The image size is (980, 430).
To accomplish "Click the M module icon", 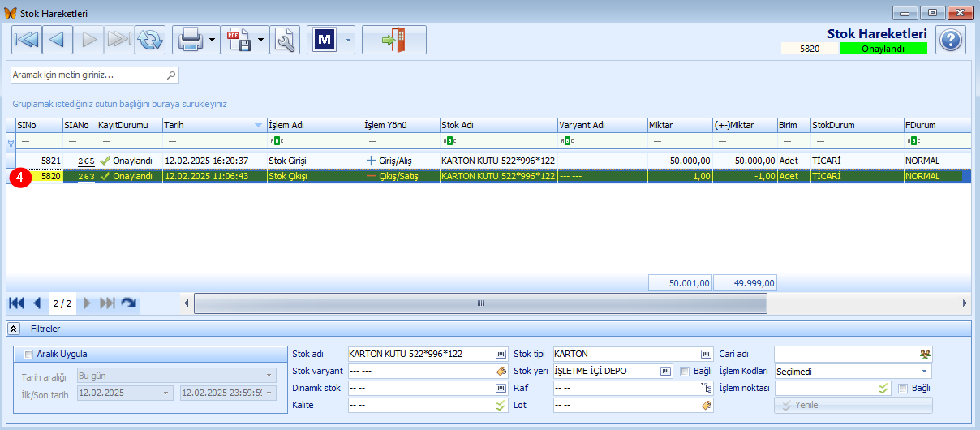I will click(325, 39).
